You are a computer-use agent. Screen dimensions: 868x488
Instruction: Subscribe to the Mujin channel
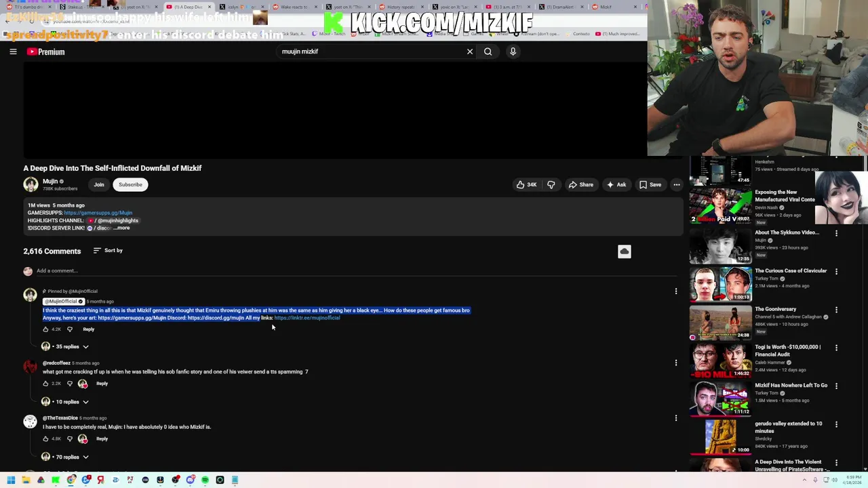point(130,184)
